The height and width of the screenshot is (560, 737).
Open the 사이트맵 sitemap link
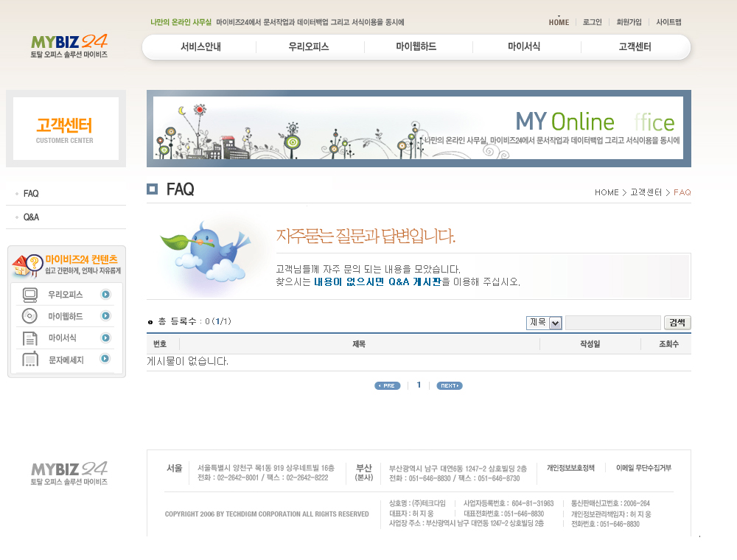click(x=668, y=22)
